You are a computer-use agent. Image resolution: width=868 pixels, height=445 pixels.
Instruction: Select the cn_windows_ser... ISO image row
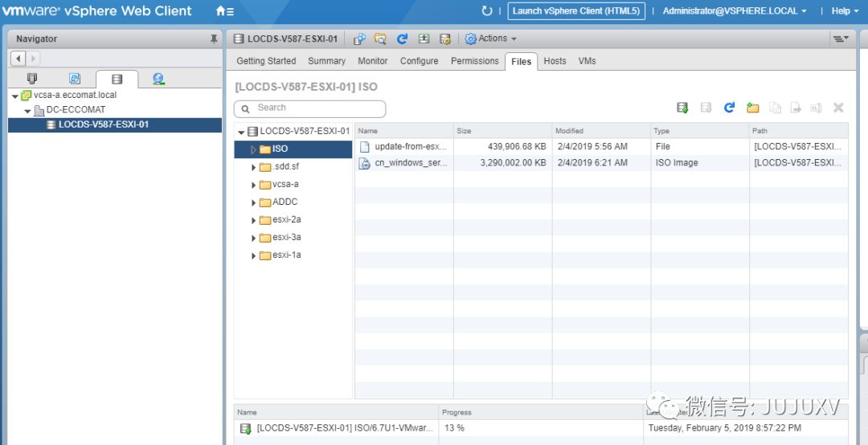601,163
